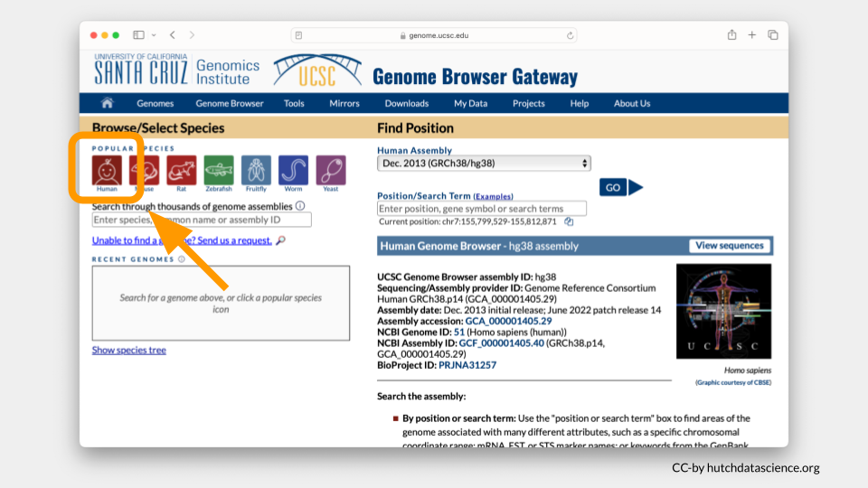This screenshot has height=488, width=868.
Task: Open the About Us menu
Action: pos(632,103)
